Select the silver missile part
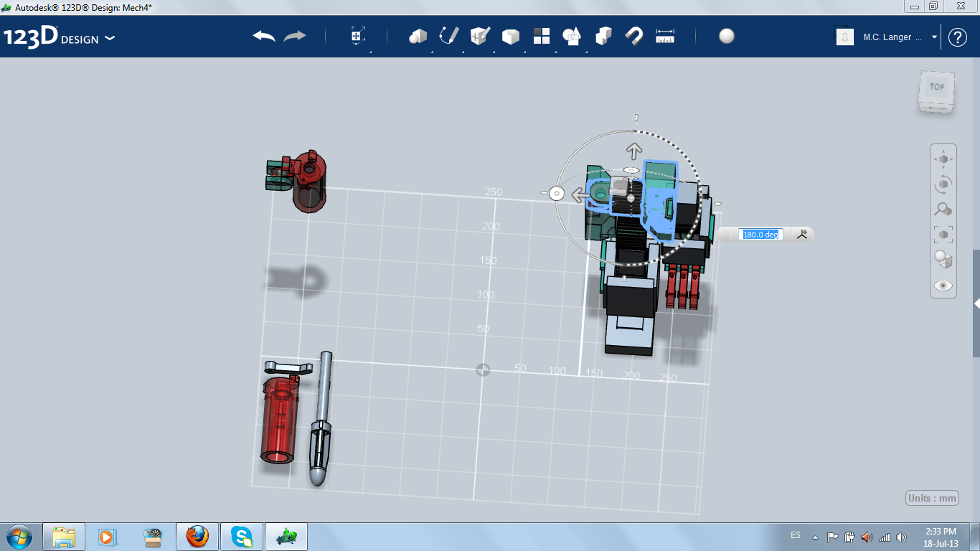Screen dimensions: 980x551 [321, 419]
